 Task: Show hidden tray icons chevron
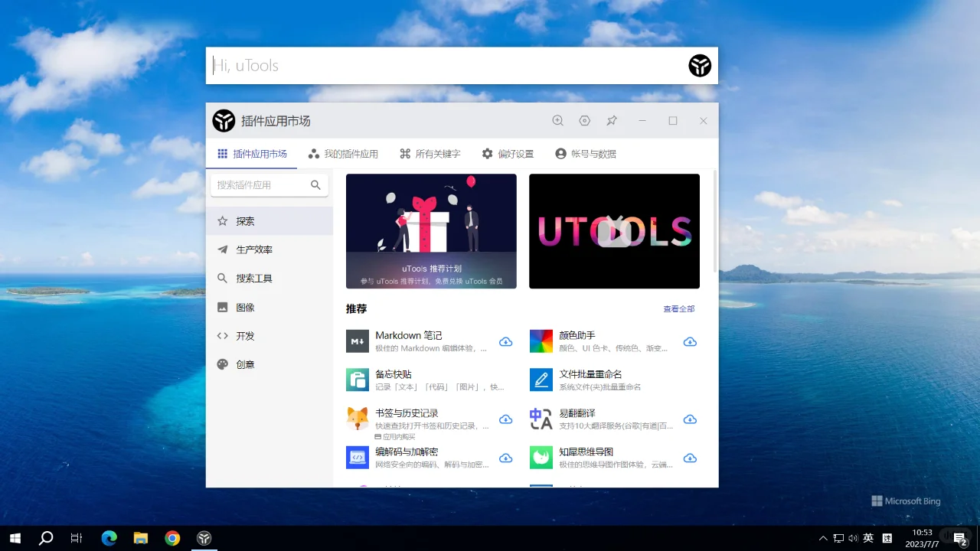(x=823, y=539)
